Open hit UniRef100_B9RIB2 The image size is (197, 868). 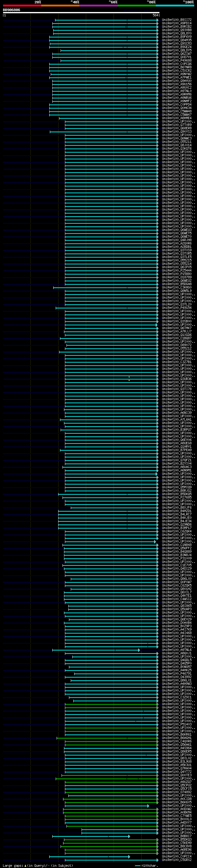click(176, 26)
